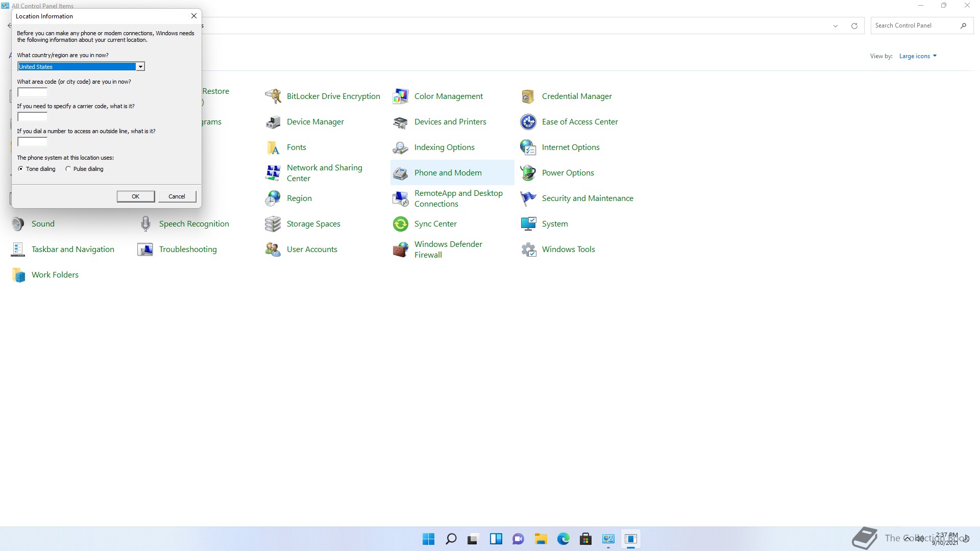Click the Sync Center green icon
980x551 pixels.
[x=401, y=223]
